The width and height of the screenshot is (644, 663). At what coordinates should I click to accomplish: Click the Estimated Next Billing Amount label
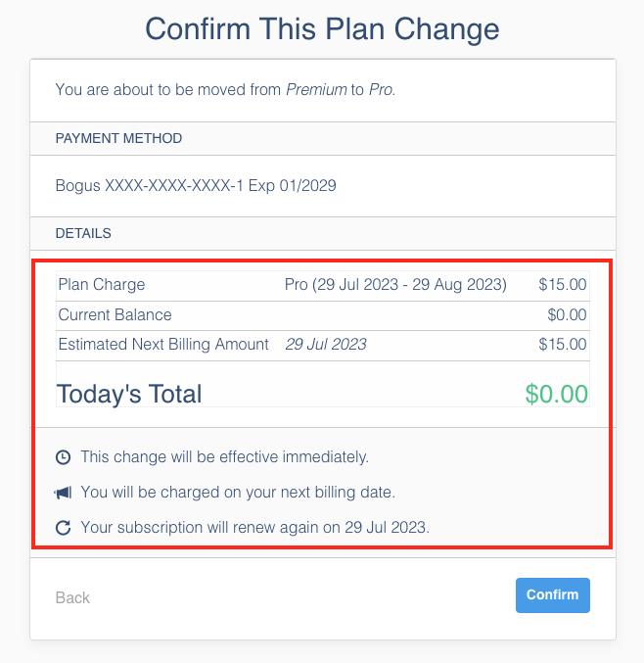pos(163,345)
